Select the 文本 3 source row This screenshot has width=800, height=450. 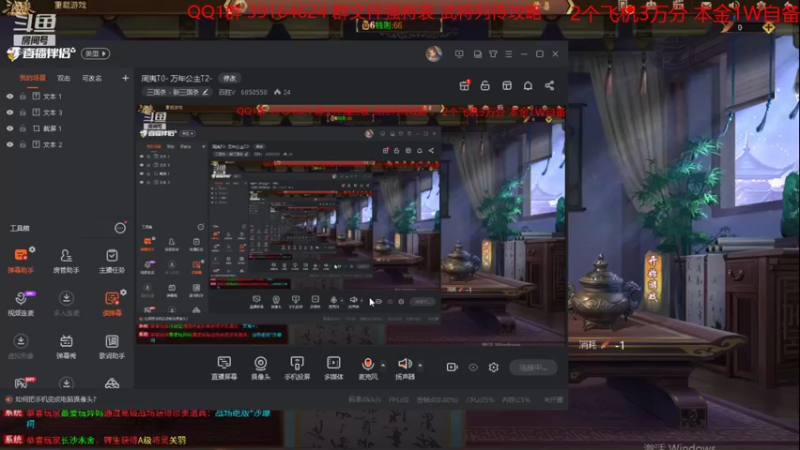click(x=66, y=112)
